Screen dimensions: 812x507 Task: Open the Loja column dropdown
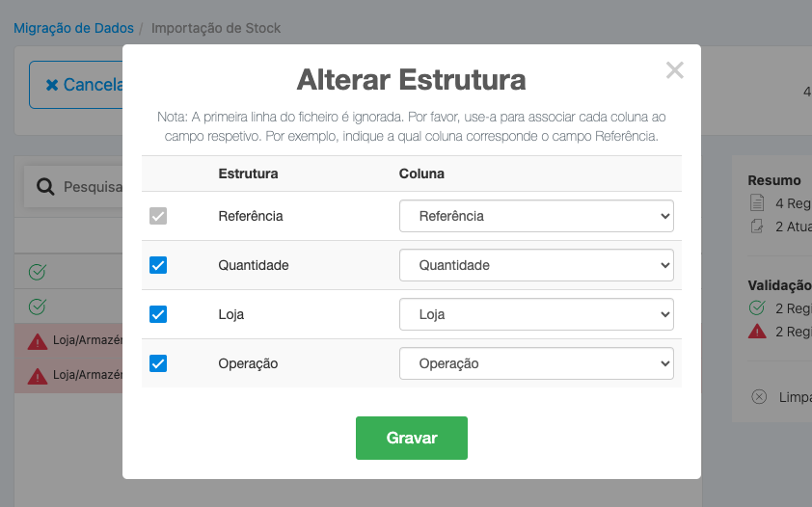[536, 314]
